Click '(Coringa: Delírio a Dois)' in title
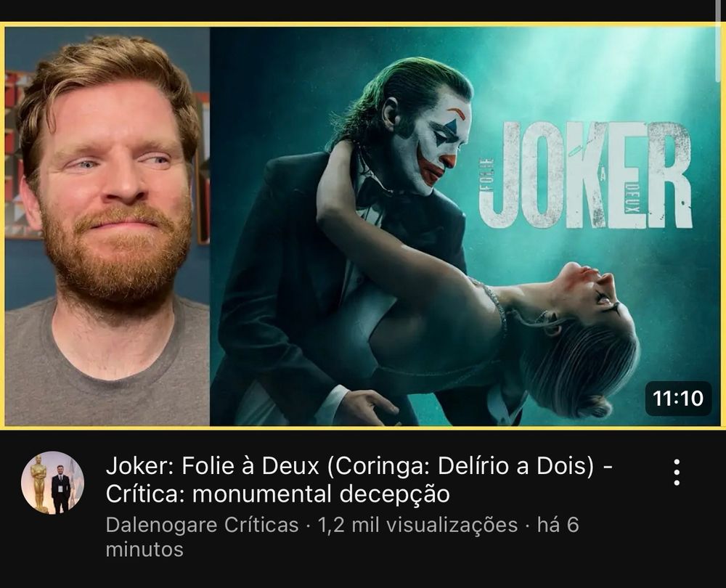Viewport: 726px width, 588px height. pyautogui.click(x=460, y=467)
